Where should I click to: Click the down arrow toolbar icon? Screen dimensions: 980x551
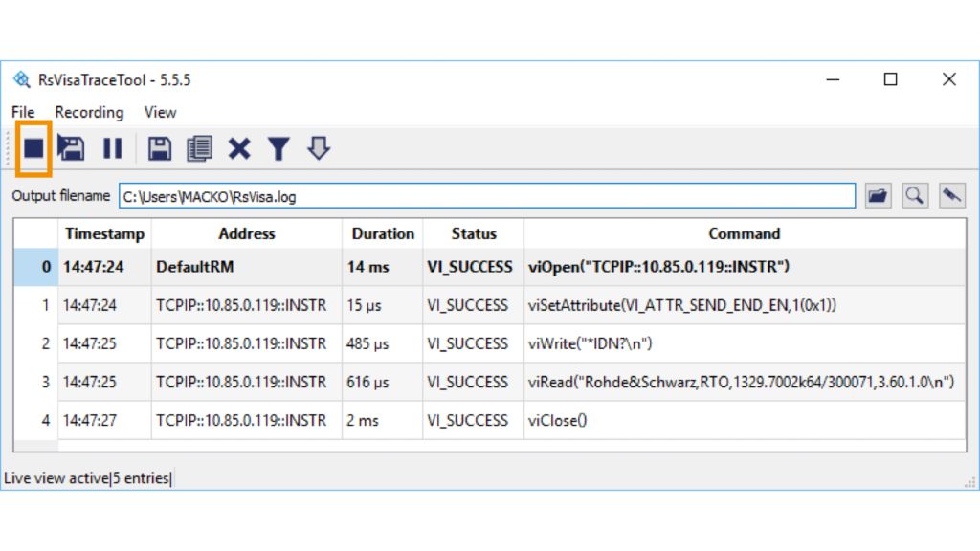pos(318,148)
